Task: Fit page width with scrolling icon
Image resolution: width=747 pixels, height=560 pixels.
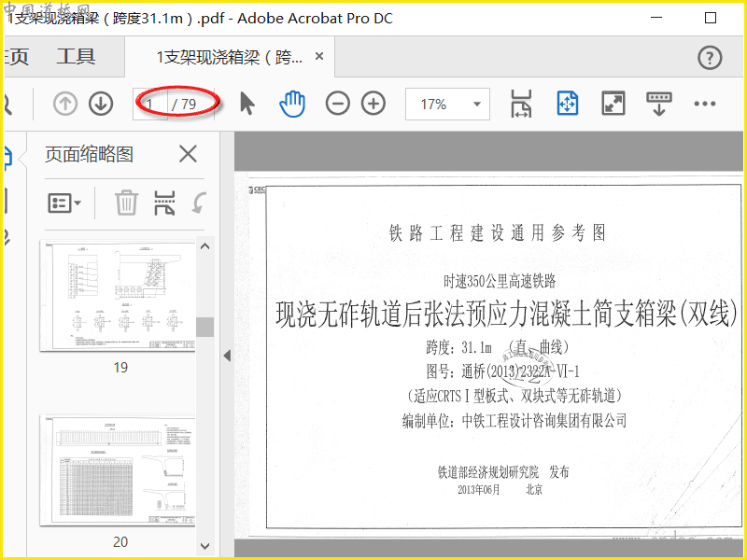Action: coord(521,104)
